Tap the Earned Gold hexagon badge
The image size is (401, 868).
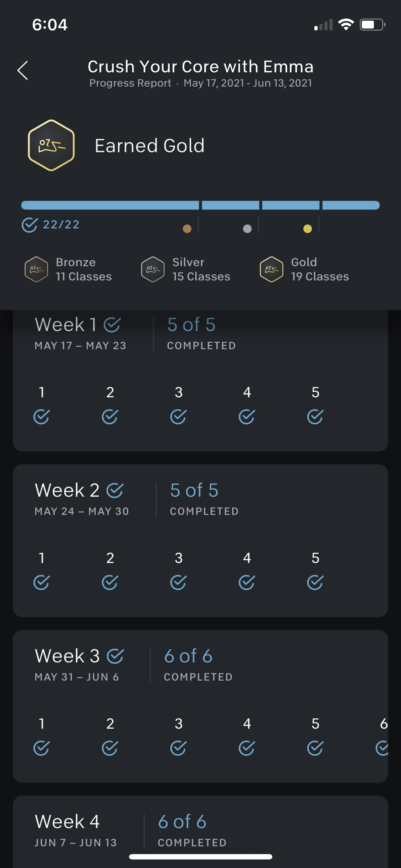pos(51,145)
